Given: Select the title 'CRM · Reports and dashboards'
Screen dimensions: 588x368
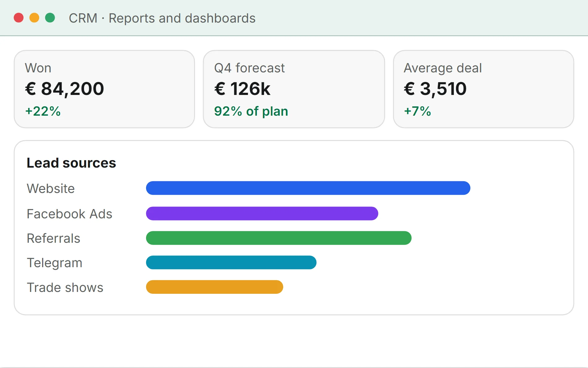Looking at the screenshot, I should tap(162, 18).
